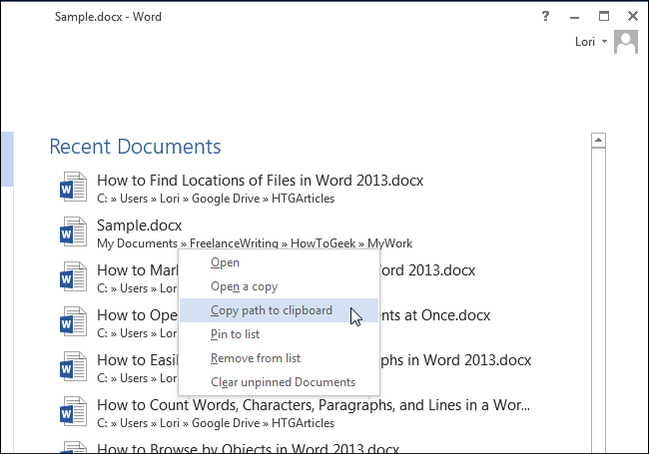The image size is (649, 454).
Task: Choose Pin to list in context menu
Action: 279,334
